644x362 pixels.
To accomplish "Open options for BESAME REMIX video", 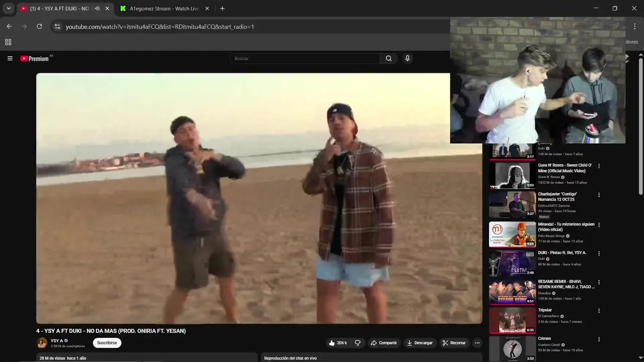I will point(599,282).
